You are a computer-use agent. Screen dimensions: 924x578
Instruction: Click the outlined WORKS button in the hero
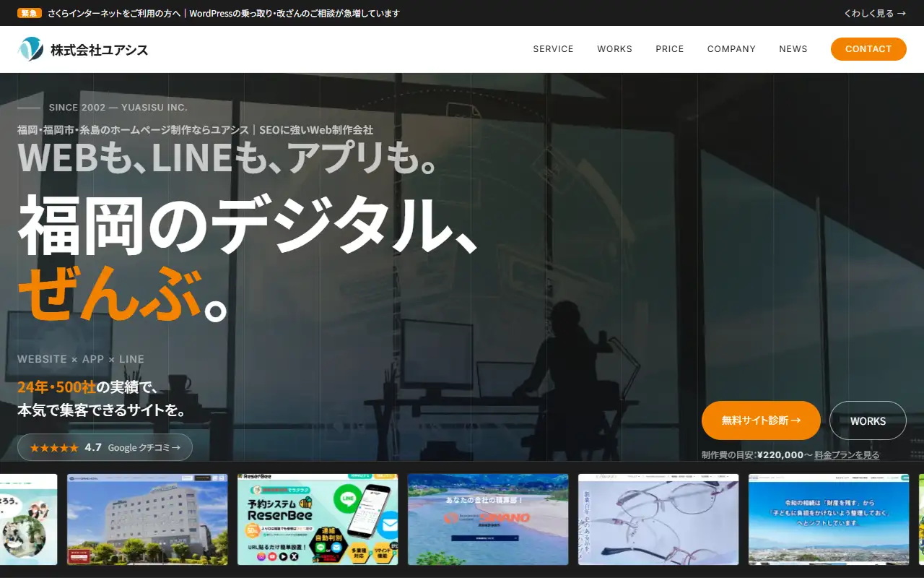pyautogui.click(x=868, y=420)
